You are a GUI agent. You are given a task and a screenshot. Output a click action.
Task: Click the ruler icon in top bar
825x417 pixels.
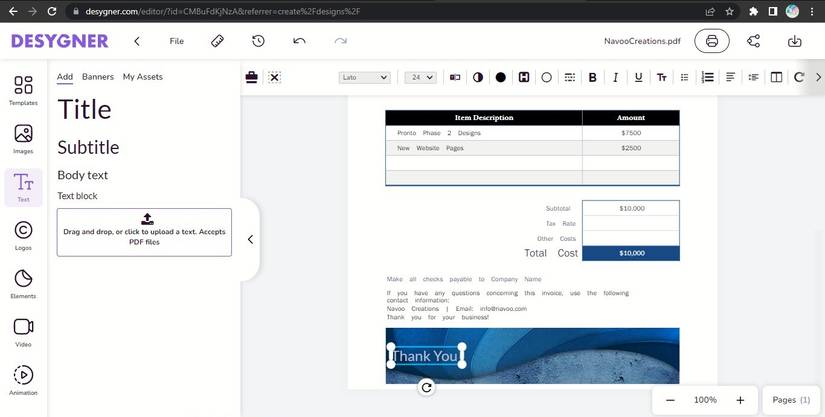pyautogui.click(x=217, y=41)
